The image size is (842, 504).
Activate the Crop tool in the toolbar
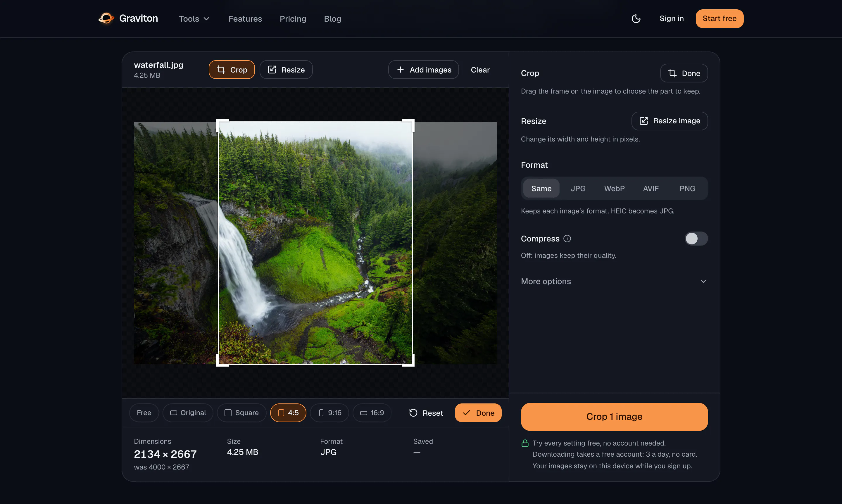232,70
